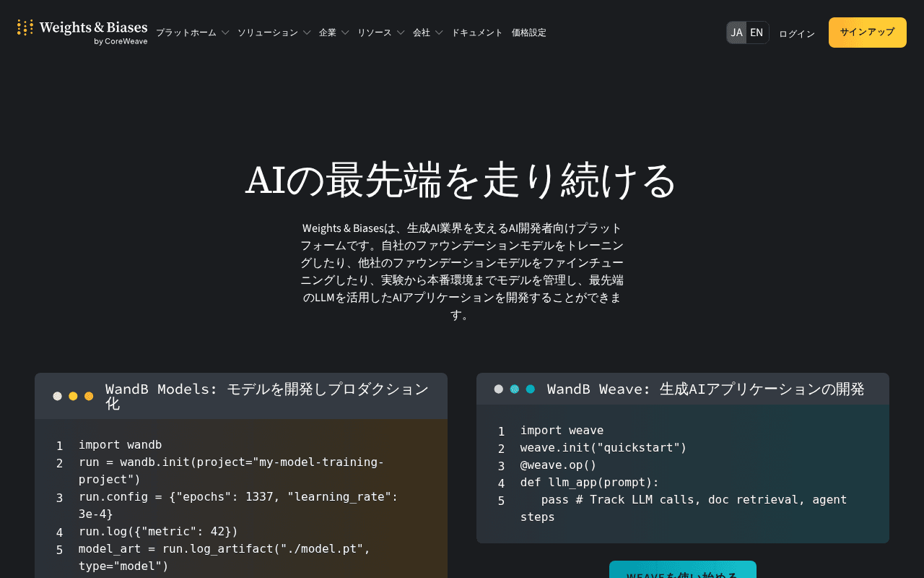Click the Weights & Biases logo
The height and width of the screenshot is (578, 924).
[x=82, y=32]
